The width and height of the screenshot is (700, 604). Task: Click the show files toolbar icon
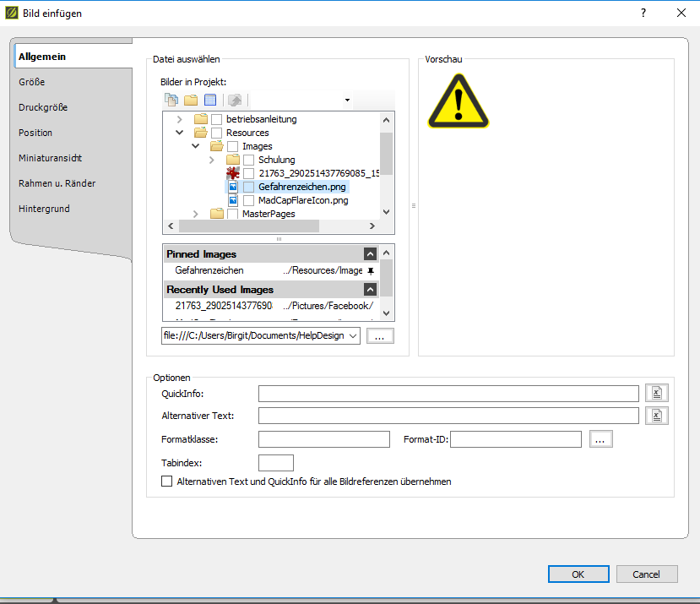click(171, 100)
